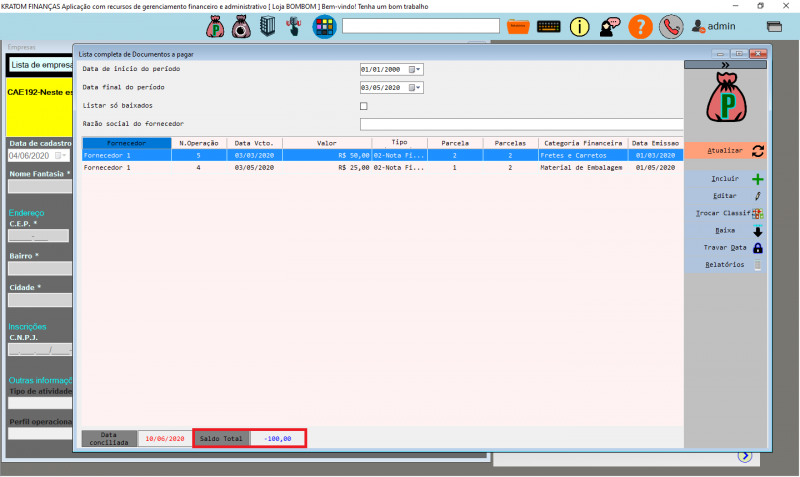The image size is (800, 477).
Task: Click the building icon in the top toolbar
Action: pyautogui.click(x=267, y=27)
